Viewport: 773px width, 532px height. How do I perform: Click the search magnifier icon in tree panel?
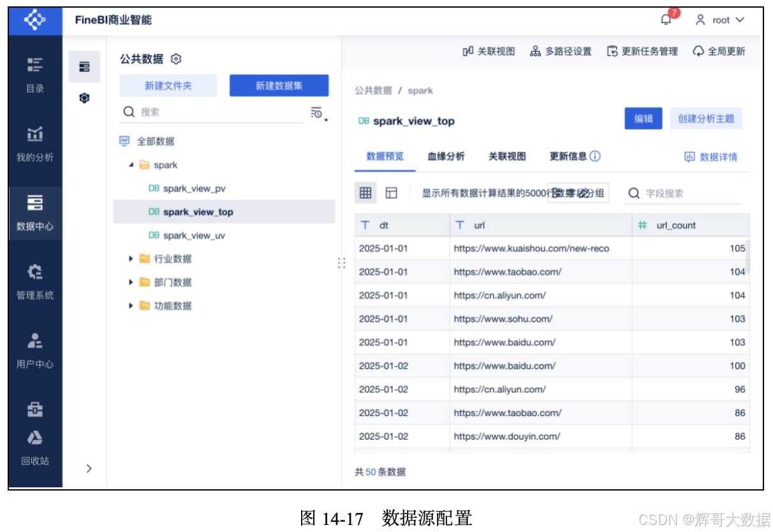[129, 112]
